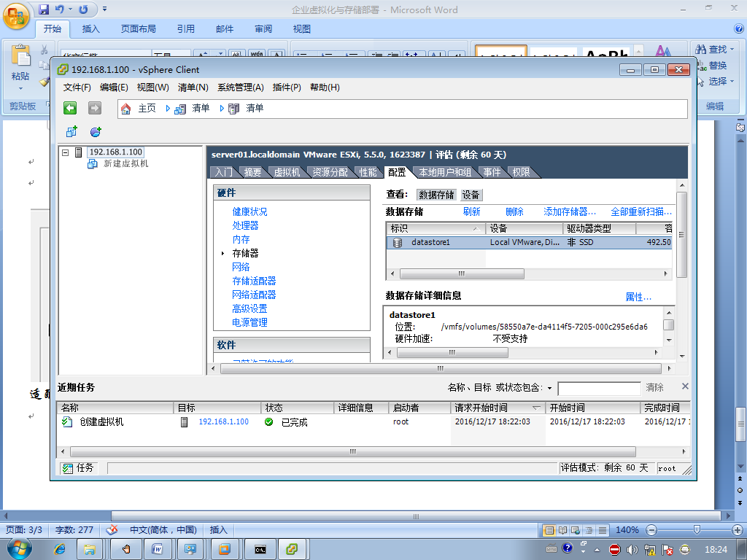Select the datastore1 row

click(530, 242)
